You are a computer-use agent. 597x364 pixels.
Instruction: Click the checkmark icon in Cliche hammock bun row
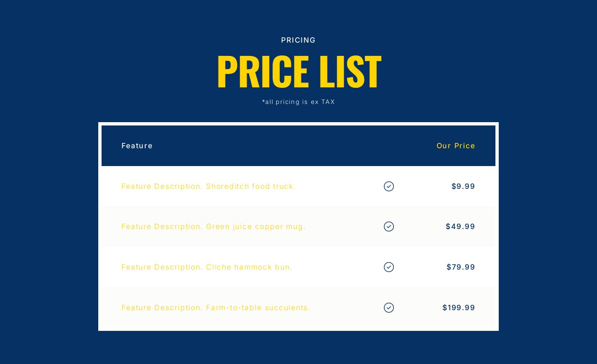pos(389,267)
